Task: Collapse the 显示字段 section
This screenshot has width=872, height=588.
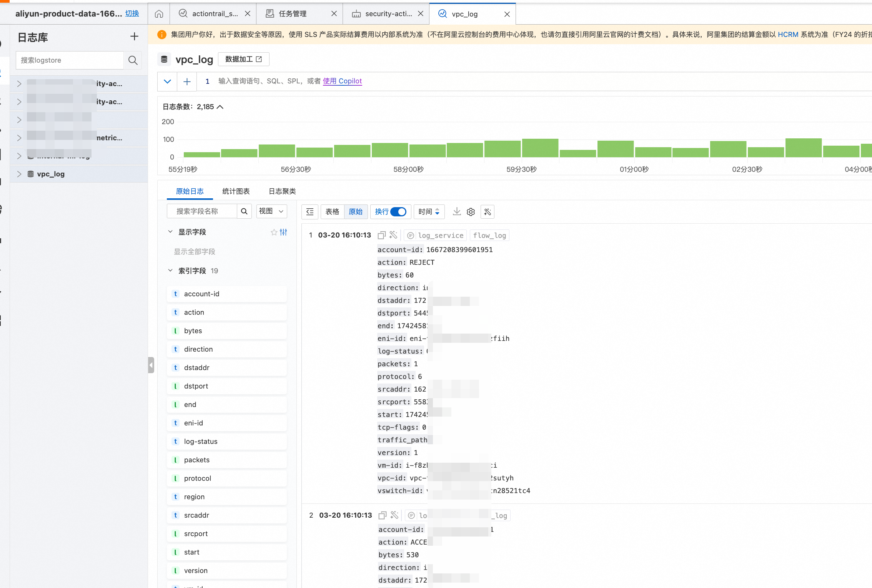Action: click(170, 232)
